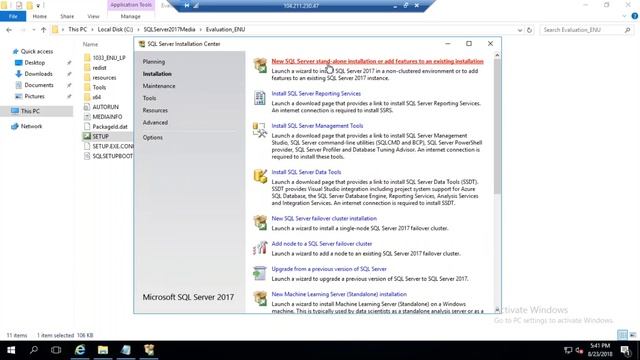Click the add node to cluster icon

[260, 248]
